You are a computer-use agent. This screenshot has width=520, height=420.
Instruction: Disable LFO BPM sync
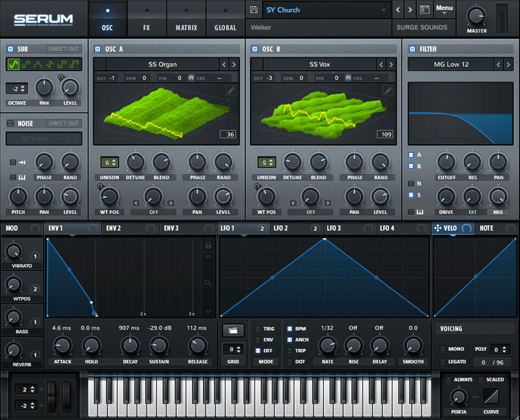point(289,329)
